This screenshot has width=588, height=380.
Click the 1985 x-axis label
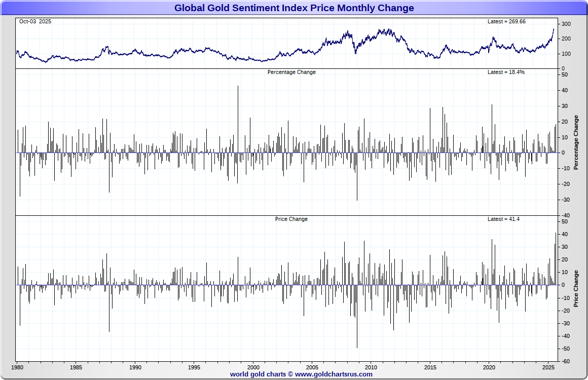(76, 367)
